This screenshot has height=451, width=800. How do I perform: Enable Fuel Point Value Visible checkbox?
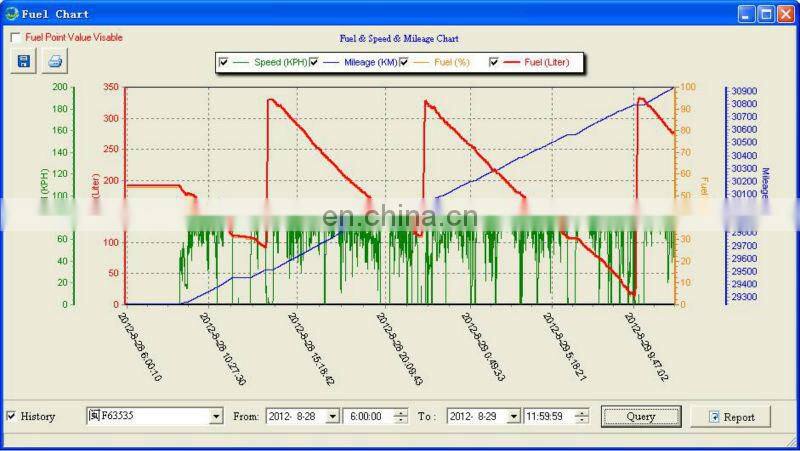15,38
